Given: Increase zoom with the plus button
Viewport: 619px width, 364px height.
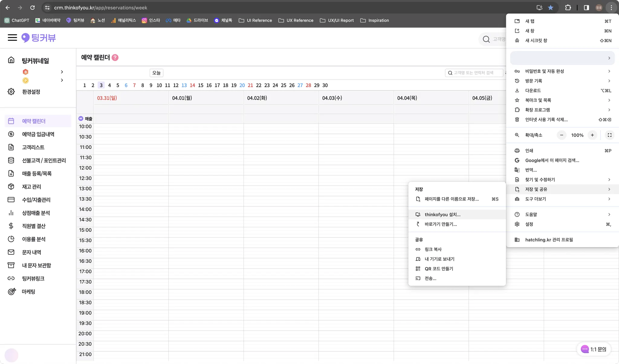Looking at the screenshot, I should (x=592, y=135).
